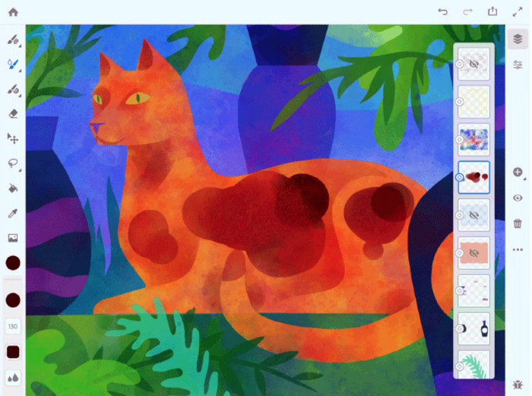Add a new layer with plus button
The height and width of the screenshot is (396, 532).
[518, 173]
